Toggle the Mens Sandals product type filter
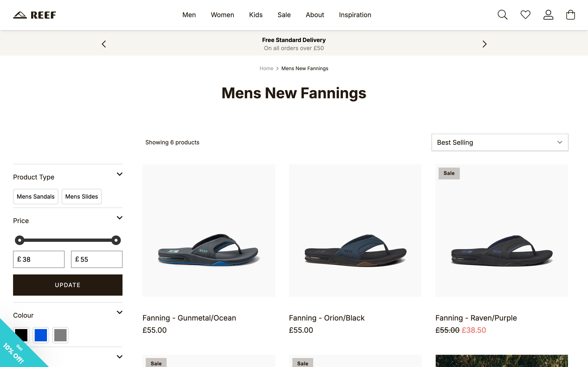Image resolution: width=588 pixels, height=367 pixels. click(x=36, y=197)
